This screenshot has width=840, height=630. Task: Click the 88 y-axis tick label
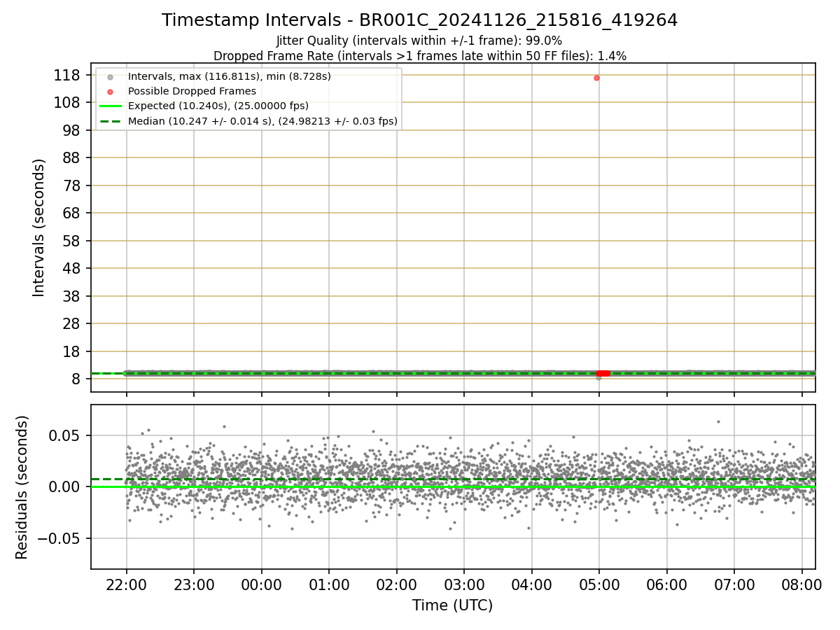pyautogui.click(x=72, y=157)
